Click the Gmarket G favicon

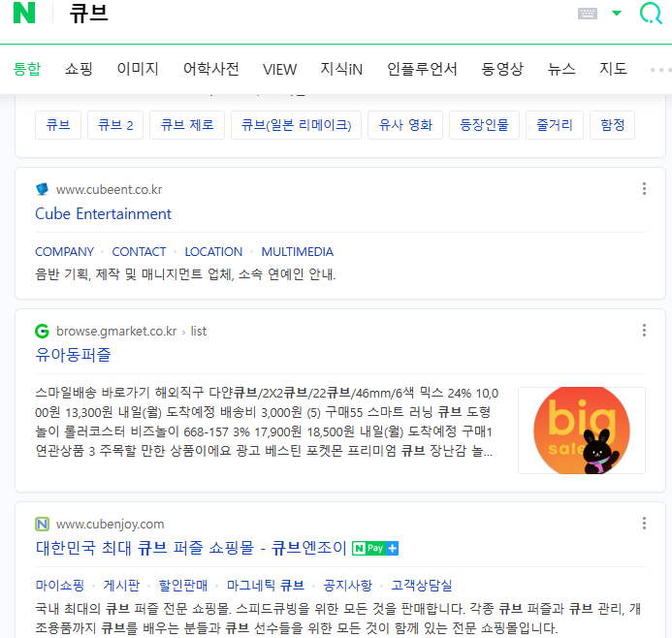tap(42, 331)
